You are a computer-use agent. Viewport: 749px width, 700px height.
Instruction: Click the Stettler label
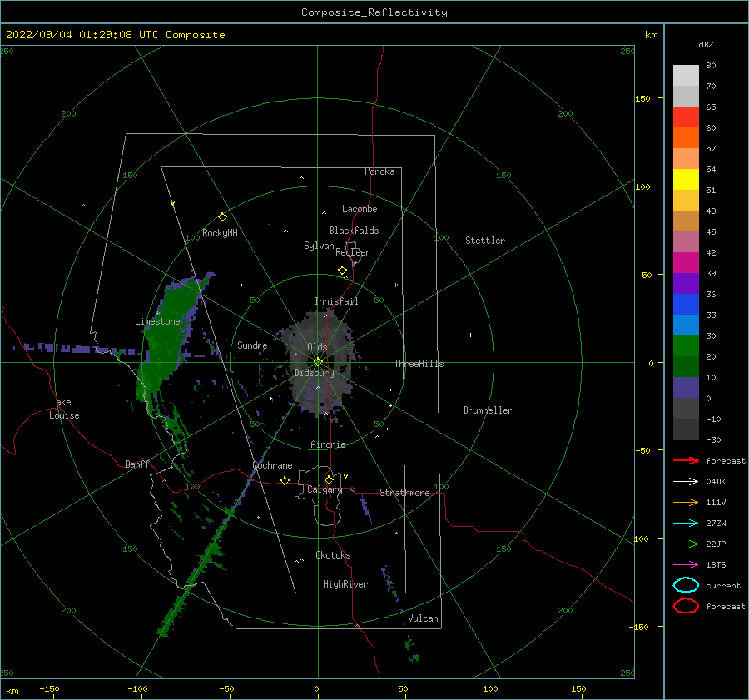click(x=485, y=241)
